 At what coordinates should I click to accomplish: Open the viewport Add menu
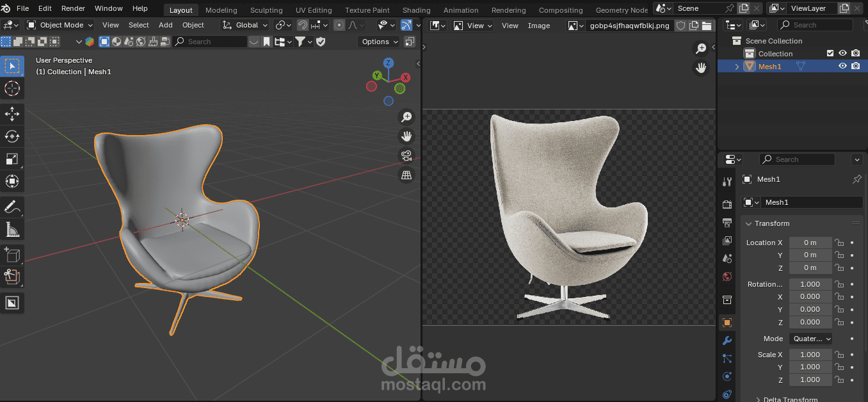click(x=166, y=25)
